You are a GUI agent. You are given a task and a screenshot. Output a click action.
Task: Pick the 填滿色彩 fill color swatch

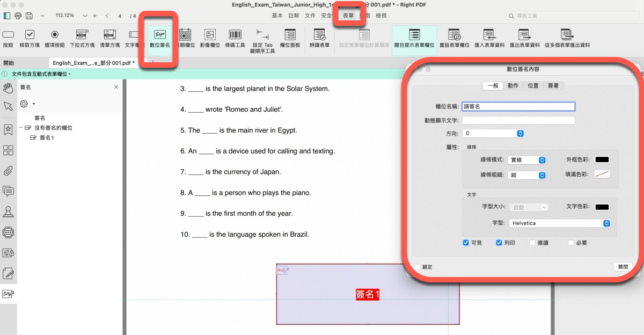pos(602,174)
